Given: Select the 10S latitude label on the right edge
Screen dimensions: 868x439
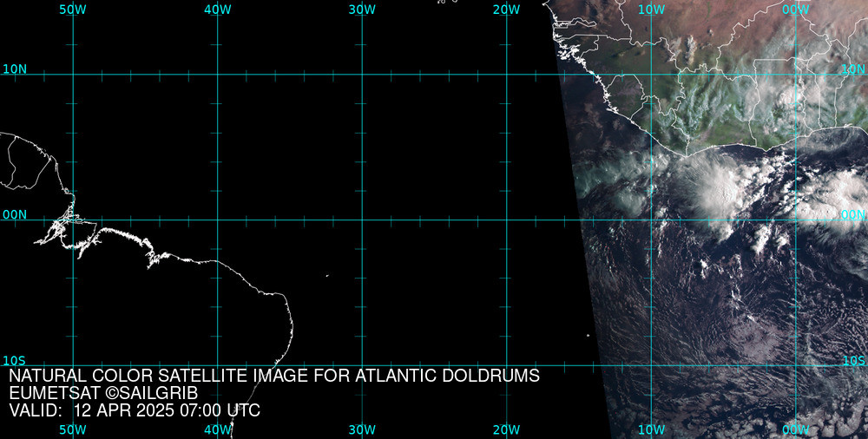Looking at the screenshot, I should (x=853, y=361).
